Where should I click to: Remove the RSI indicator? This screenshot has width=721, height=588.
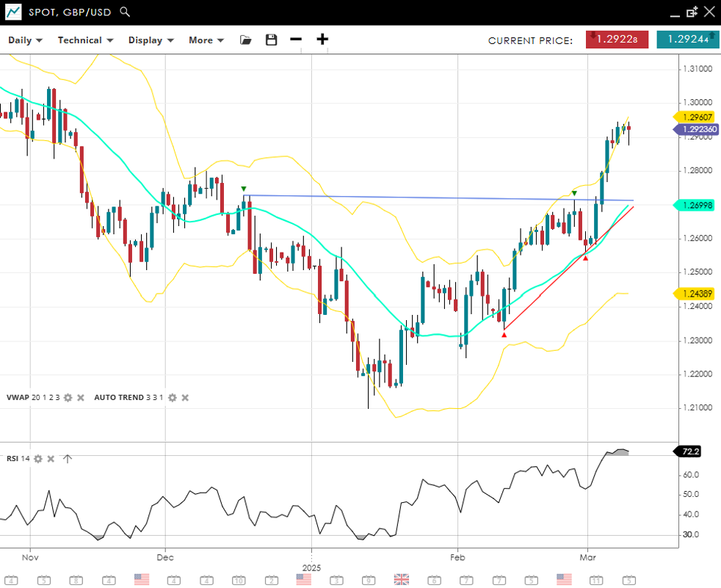click(51, 459)
